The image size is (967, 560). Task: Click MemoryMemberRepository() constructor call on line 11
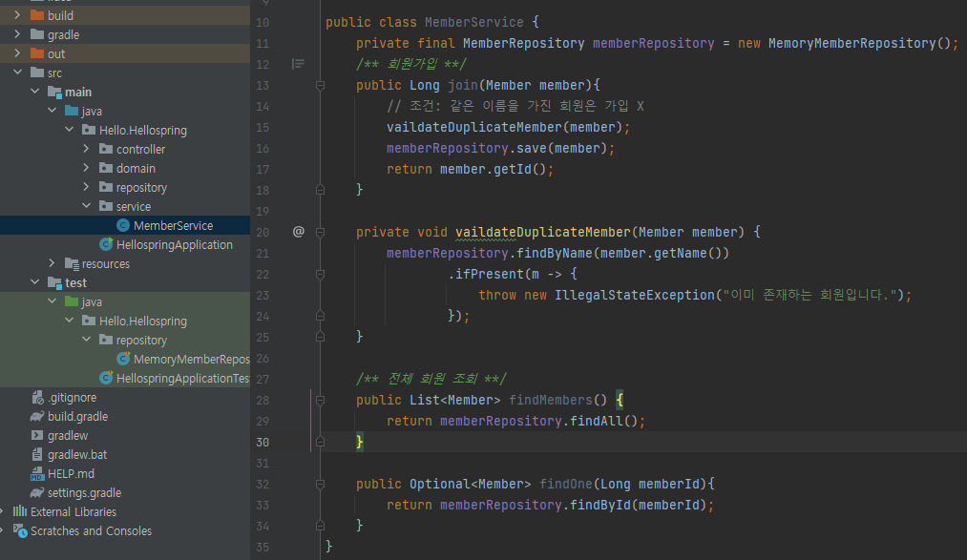coord(860,43)
